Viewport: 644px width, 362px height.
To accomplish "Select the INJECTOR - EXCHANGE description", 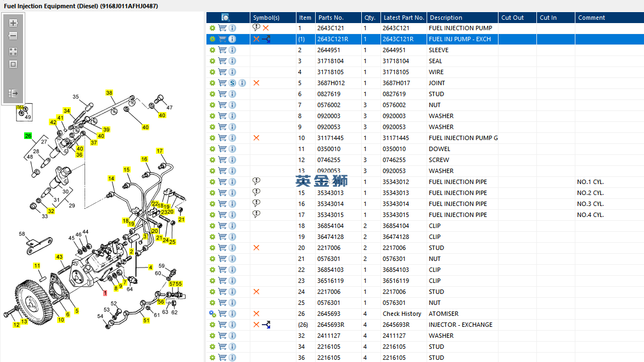I will [x=461, y=325].
